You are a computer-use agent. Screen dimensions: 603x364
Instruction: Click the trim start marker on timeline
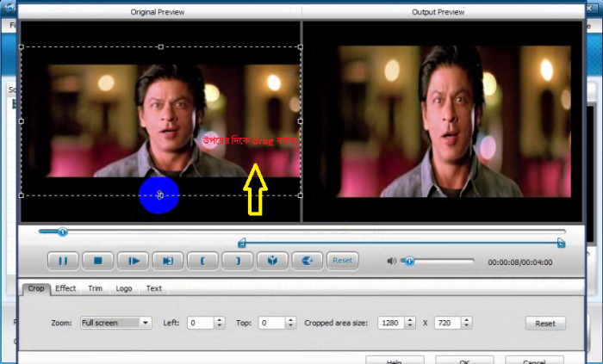point(242,243)
